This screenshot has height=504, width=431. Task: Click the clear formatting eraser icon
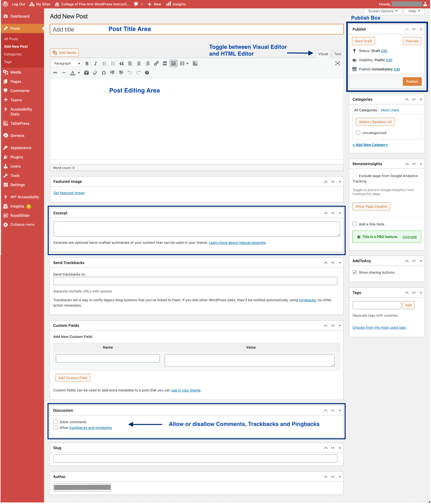(x=95, y=73)
